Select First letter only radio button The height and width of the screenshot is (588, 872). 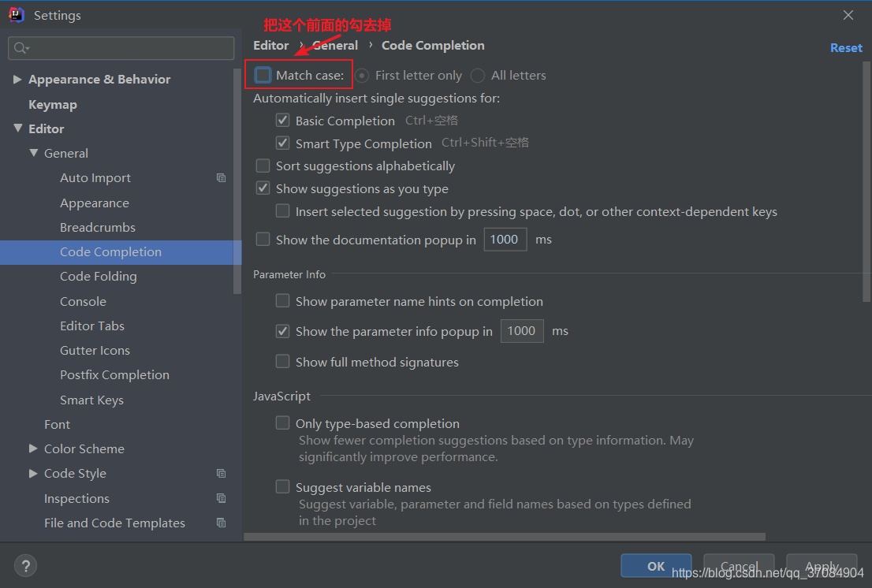[362, 76]
